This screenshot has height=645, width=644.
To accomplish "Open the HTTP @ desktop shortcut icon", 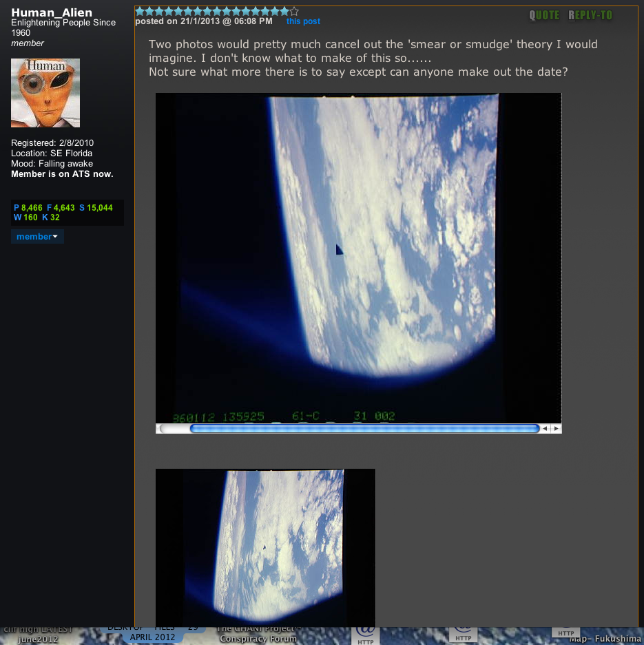I will 365,635.
